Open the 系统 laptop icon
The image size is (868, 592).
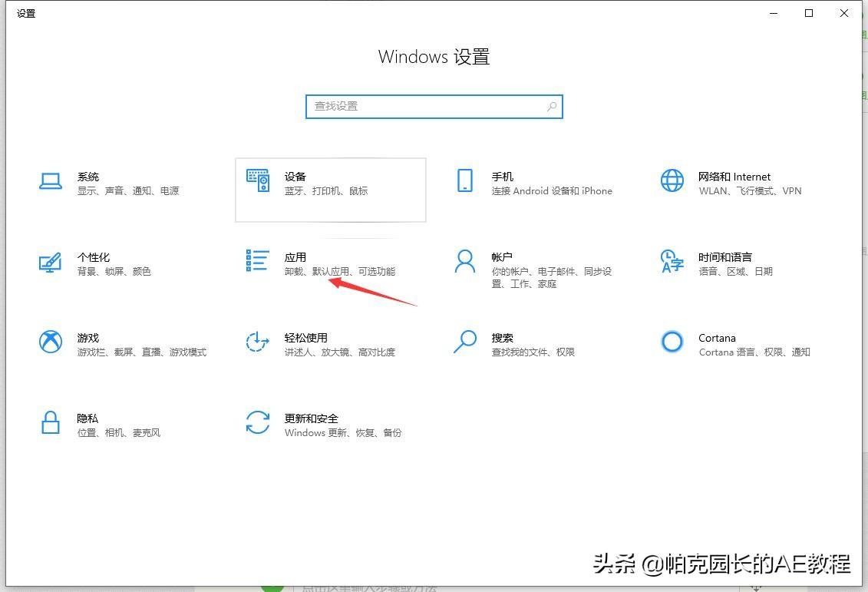coord(51,181)
